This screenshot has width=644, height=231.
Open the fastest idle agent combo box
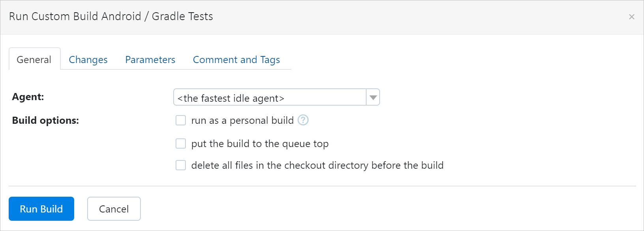[270, 97]
